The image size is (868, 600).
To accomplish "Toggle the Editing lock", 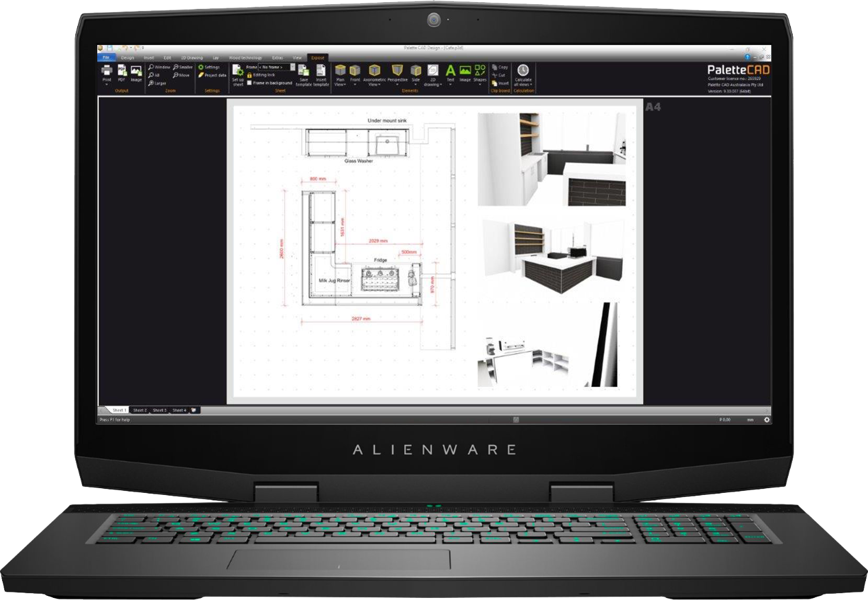I will tap(260, 75).
